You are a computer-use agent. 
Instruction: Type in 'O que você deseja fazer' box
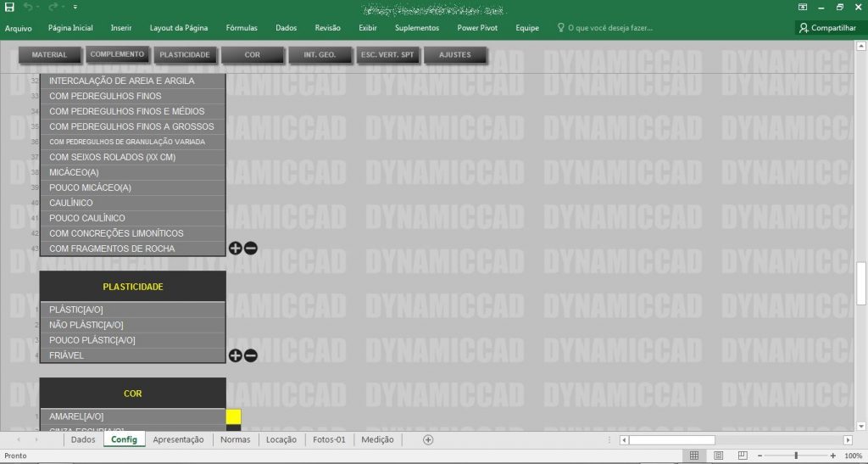610,28
